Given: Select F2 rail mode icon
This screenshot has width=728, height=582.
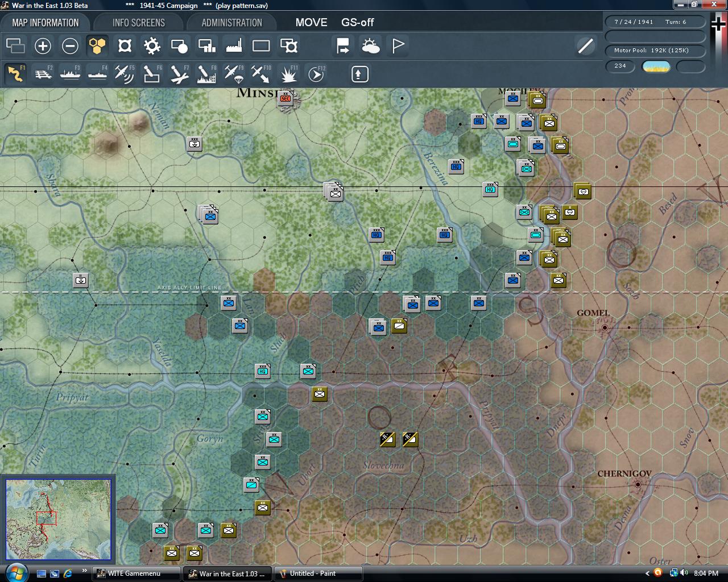Looking at the screenshot, I should (x=43, y=74).
